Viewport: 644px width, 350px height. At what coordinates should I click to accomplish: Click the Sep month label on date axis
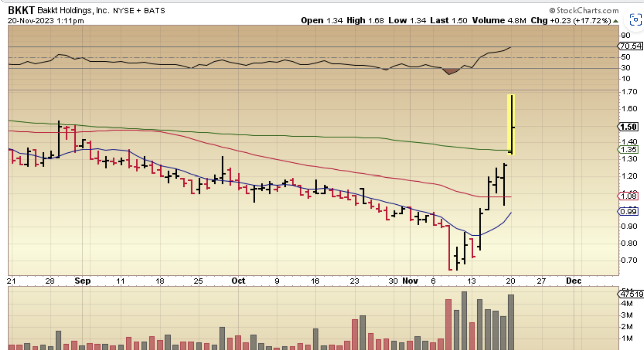[x=82, y=281]
